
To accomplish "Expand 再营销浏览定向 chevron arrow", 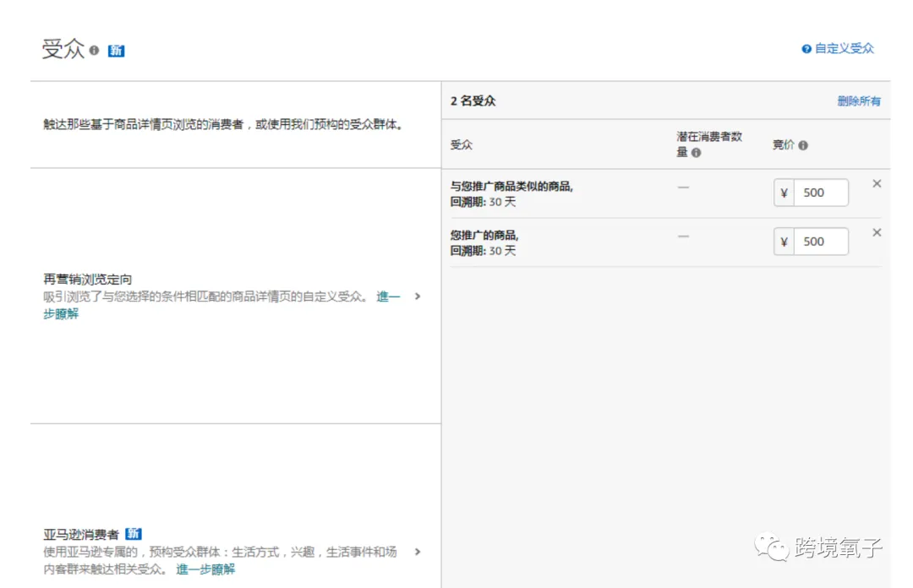I will click(418, 297).
